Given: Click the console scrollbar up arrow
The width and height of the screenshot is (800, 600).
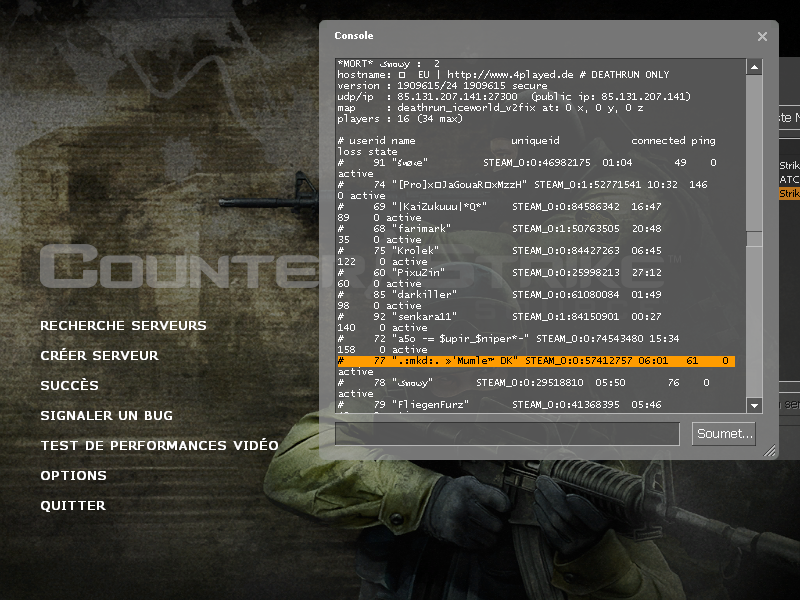Looking at the screenshot, I should point(754,67).
